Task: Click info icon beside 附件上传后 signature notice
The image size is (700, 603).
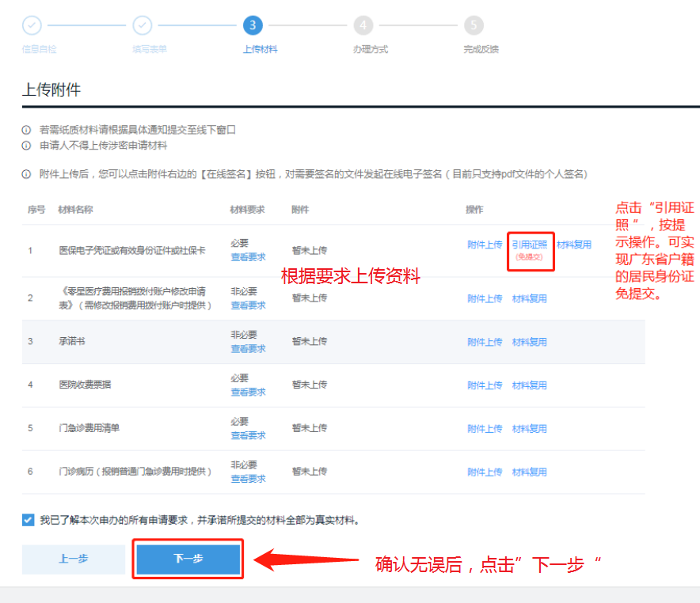Action: pos(26,174)
